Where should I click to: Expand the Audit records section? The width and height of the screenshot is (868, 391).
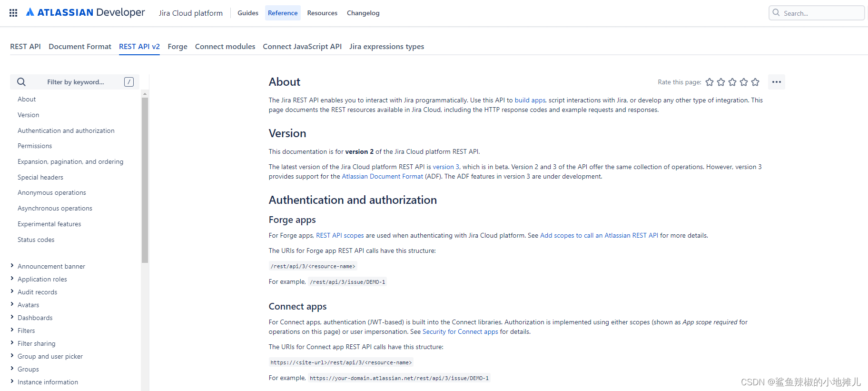12,291
